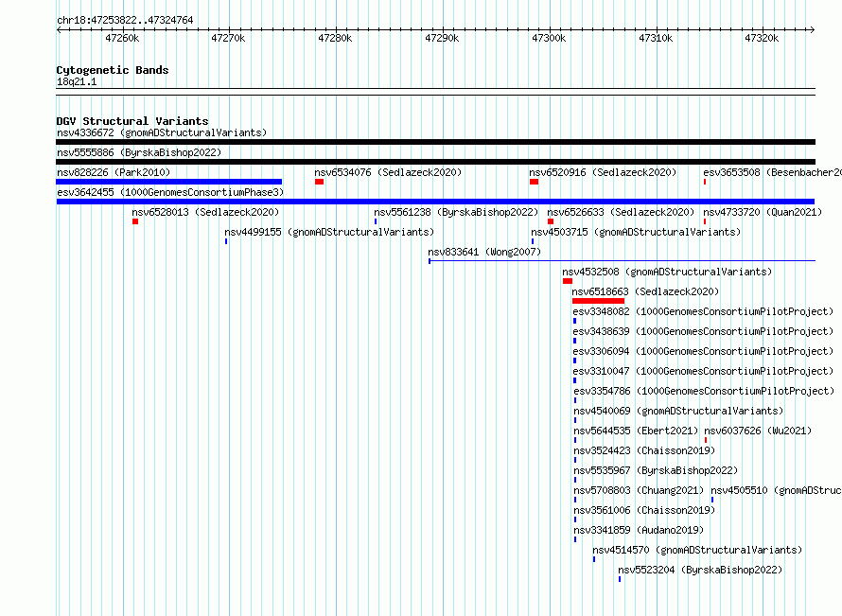This screenshot has height=616, width=842.
Task: Click the Cytogenetic Bands track title
Action: 113,70
